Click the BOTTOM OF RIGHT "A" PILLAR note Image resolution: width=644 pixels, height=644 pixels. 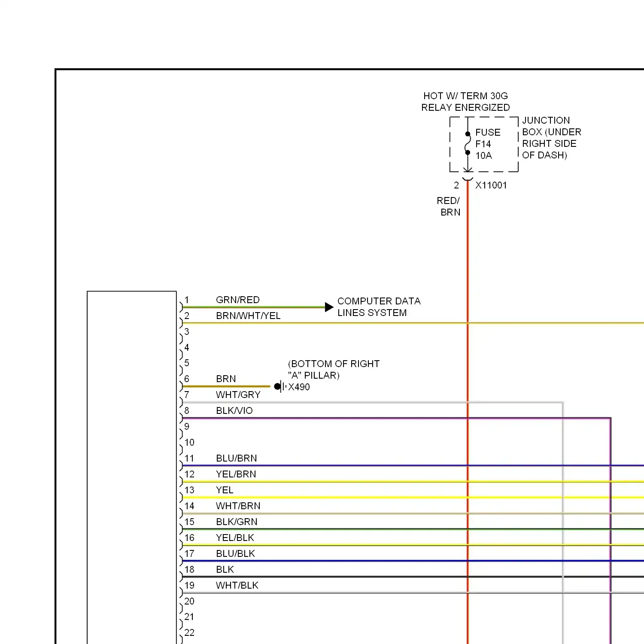point(334,369)
